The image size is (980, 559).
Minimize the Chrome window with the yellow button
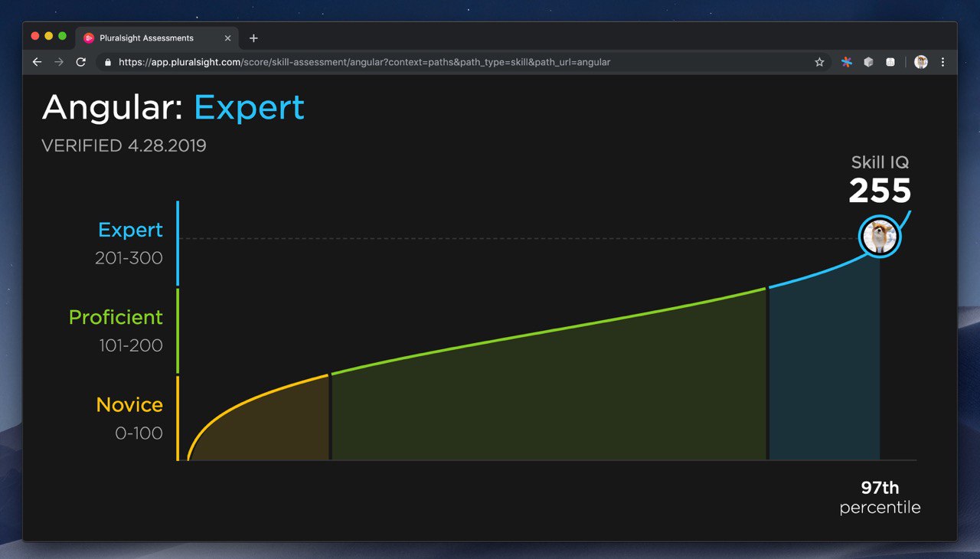pyautogui.click(x=49, y=36)
